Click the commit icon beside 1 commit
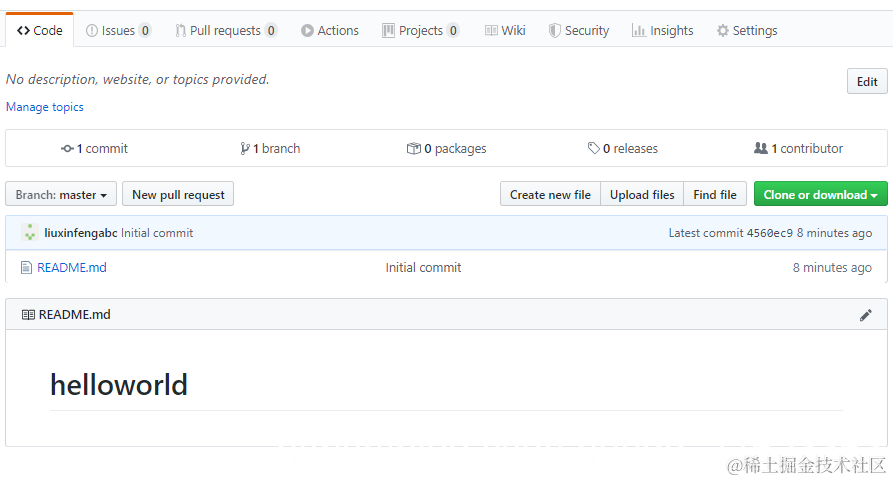 pos(67,149)
